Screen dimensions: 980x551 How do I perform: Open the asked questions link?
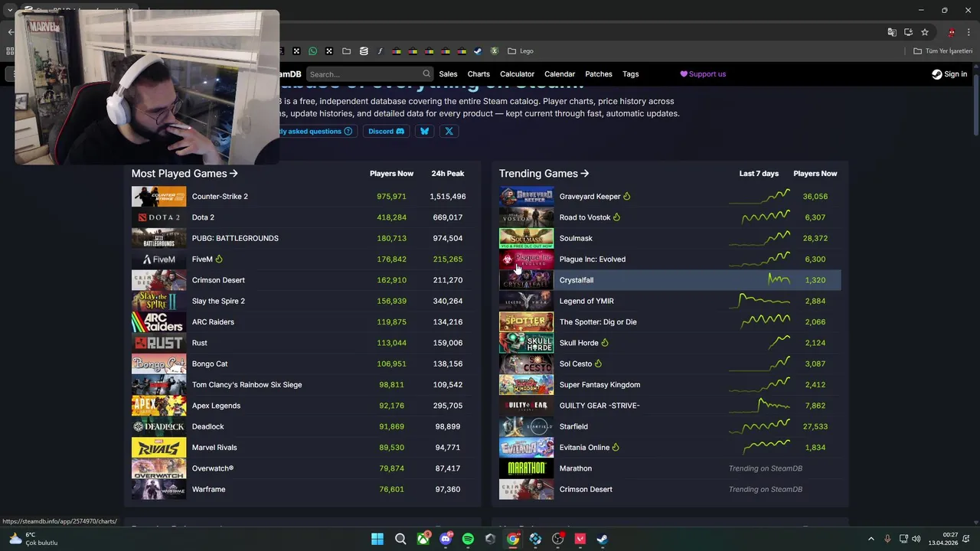click(316, 131)
